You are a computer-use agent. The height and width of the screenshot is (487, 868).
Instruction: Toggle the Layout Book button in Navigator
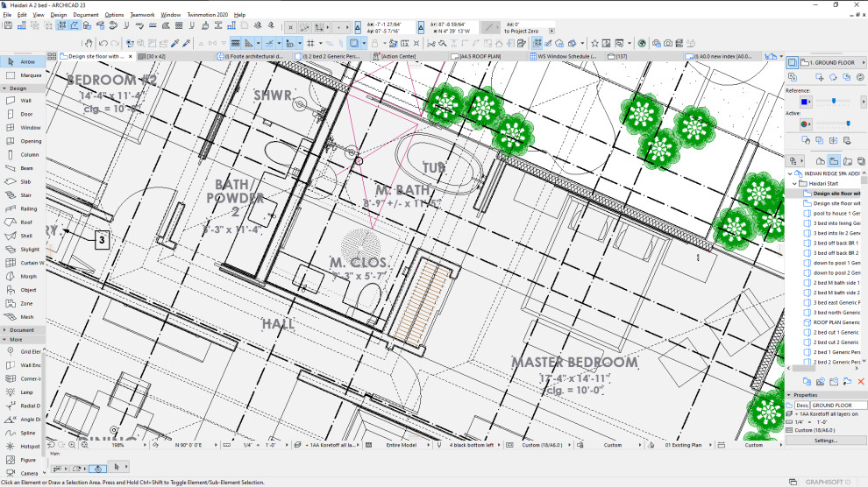tap(848, 161)
